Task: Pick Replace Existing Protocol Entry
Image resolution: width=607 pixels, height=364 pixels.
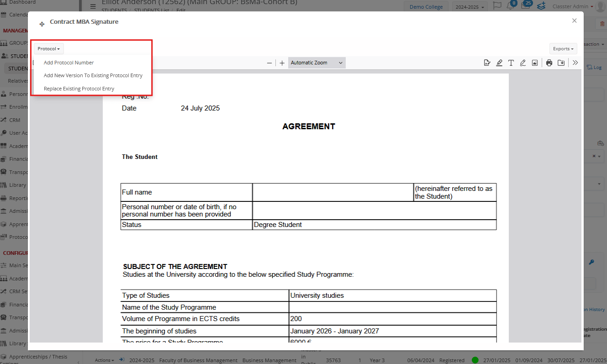Action: (79, 89)
